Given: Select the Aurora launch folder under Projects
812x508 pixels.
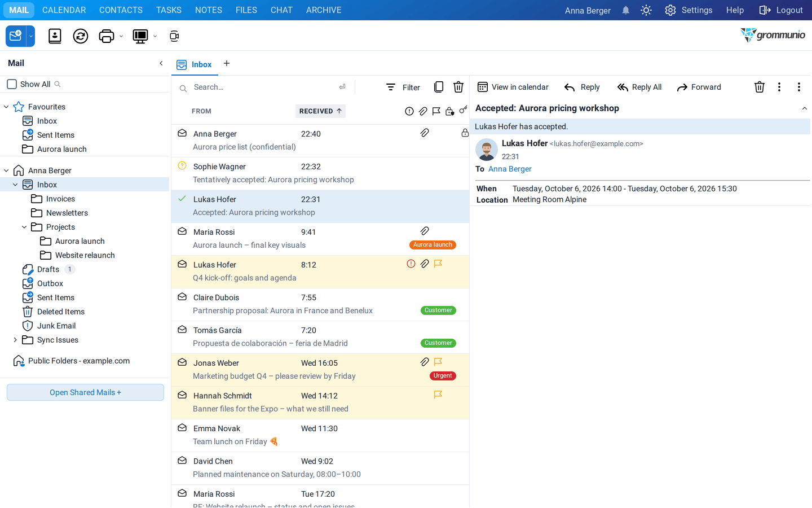Looking at the screenshot, I should coord(80,241).
